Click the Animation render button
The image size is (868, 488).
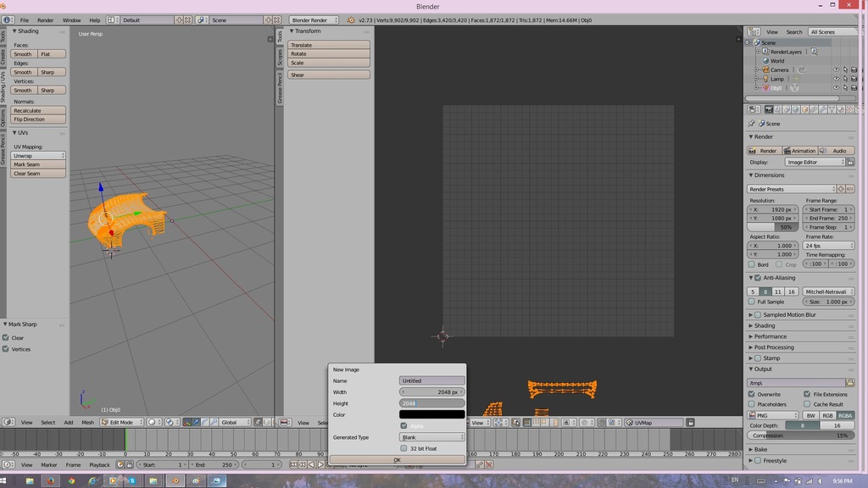[x=799, y=151]
